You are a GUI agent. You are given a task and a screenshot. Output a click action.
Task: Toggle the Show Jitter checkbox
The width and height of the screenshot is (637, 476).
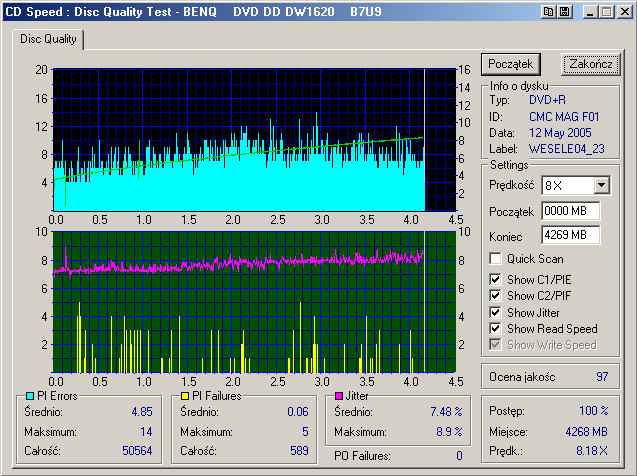point(495,312)
